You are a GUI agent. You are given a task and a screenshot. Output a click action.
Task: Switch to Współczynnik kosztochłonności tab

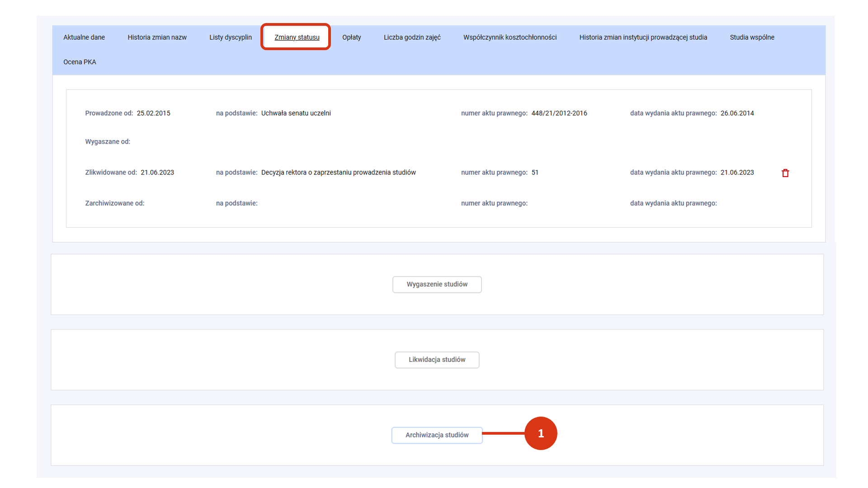pyautogui.click(x=510, y=38)
